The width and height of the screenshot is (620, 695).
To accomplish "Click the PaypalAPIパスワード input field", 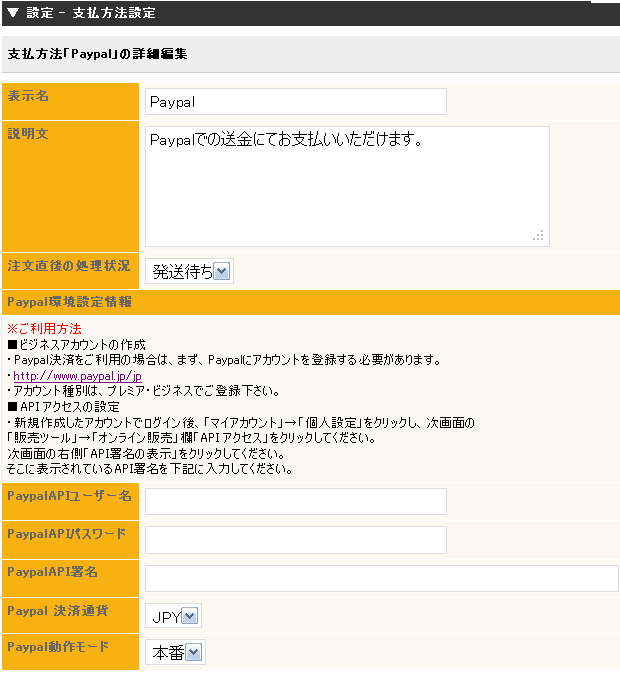I will point(296,540).
